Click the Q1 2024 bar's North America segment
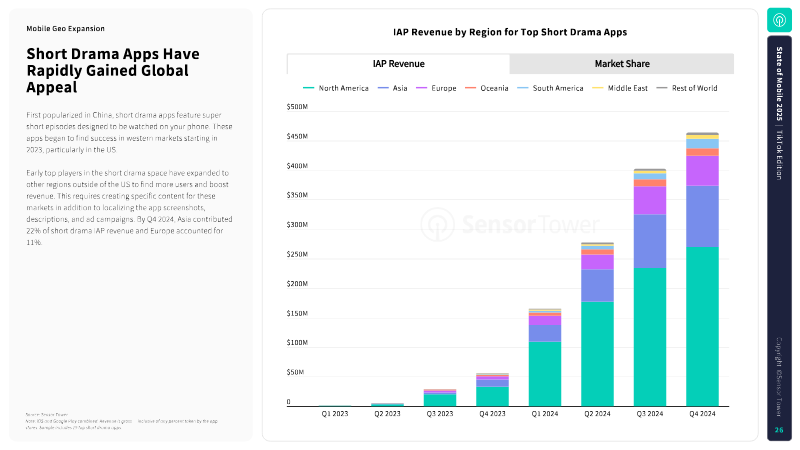The image size is (800, 450). coord(545,372)
